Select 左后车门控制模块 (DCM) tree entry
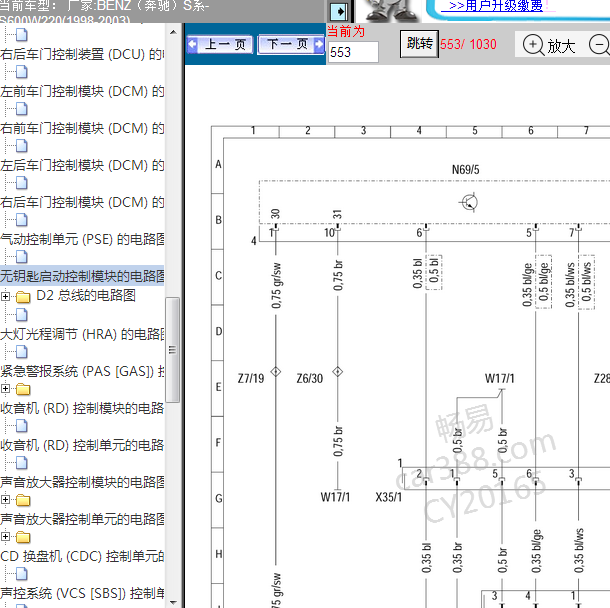The image size is (610, 608). tap(82, 165)
